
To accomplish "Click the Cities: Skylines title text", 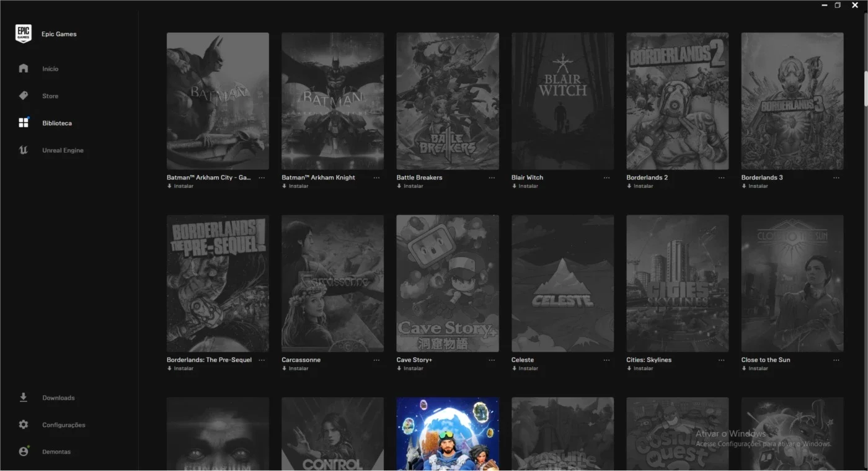I will click(649, 360).
